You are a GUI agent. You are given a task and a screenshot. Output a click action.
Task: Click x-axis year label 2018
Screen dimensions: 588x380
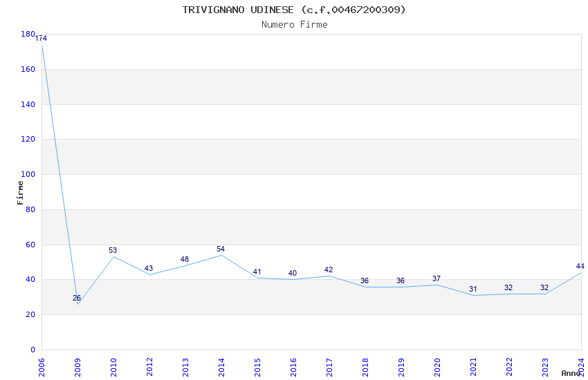tap(365, 368)
